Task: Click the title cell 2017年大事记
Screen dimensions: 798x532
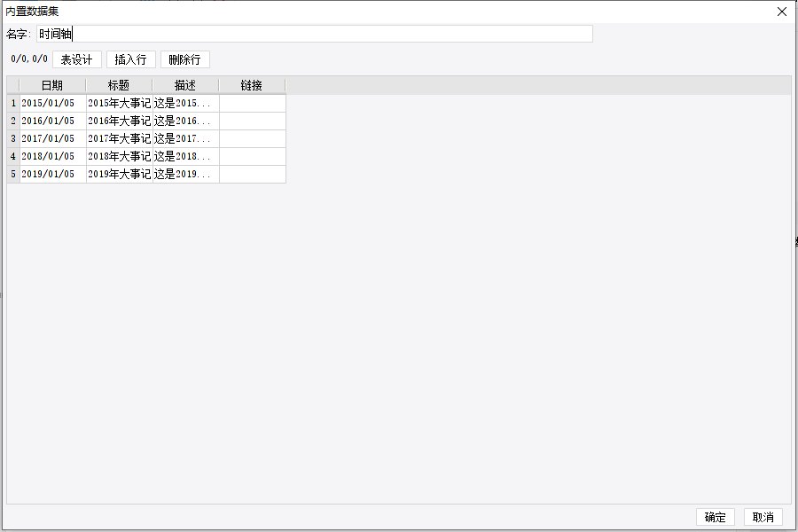Action: 120,139
